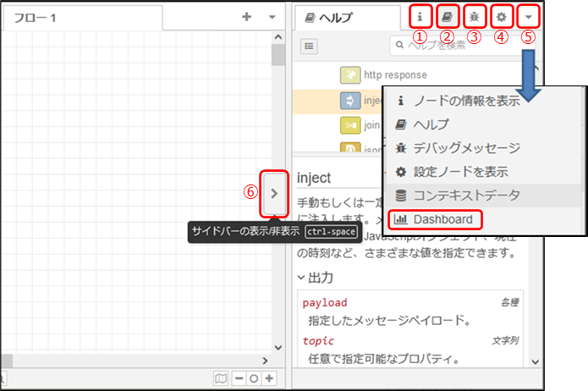Toggle the help topic list view

tap(310, 46)
